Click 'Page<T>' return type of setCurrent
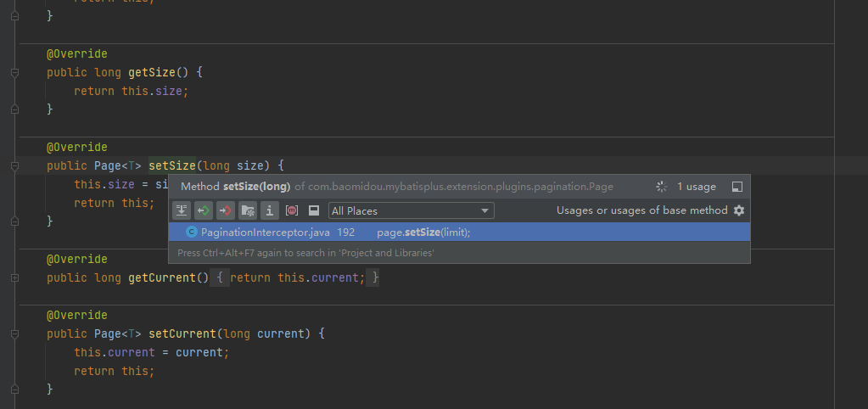868x409 pixels. (118, 333)
